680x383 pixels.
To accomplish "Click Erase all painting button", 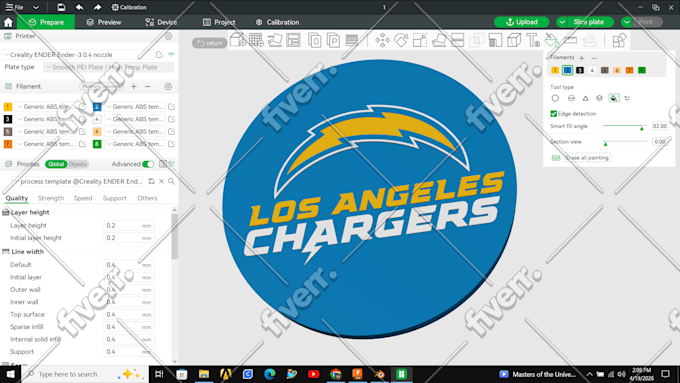I will 587,158.
